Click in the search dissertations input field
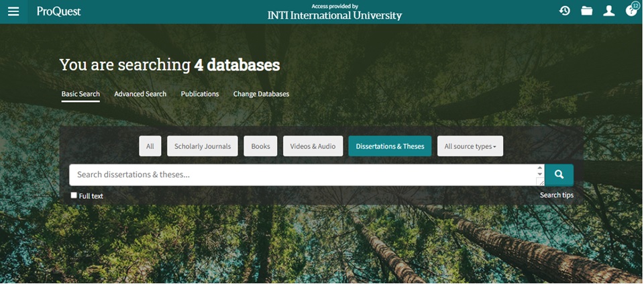Image resolution: width=644 pixels, height=284 pixels. 302,175
